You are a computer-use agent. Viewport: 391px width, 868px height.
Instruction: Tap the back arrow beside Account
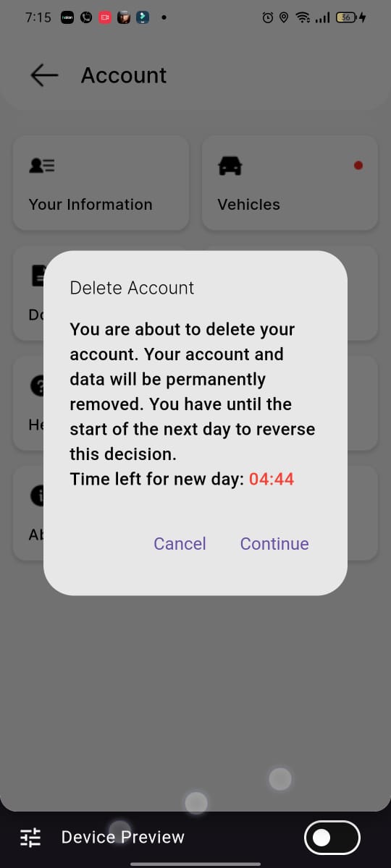44,75
